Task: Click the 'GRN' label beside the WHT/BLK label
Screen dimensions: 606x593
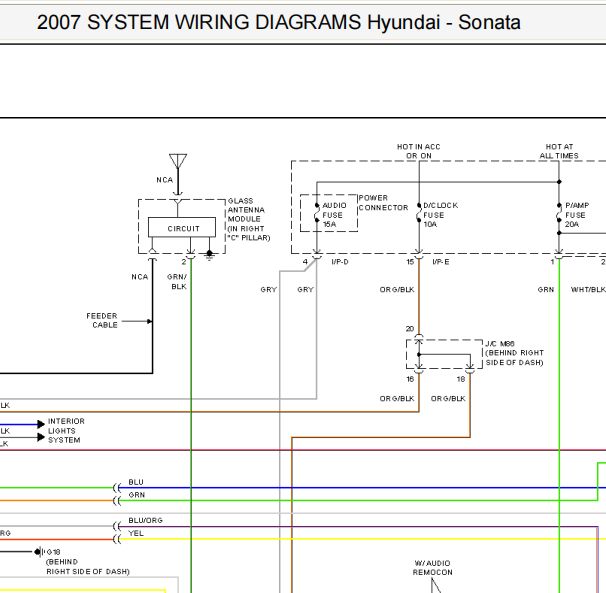Action: 546,290
